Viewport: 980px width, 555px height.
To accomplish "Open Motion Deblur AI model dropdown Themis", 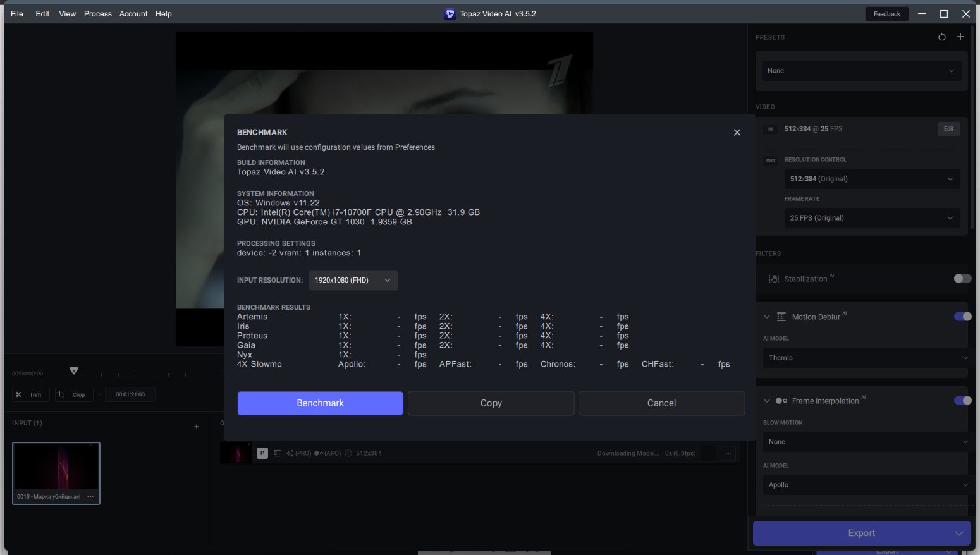I will [x=866, y=358].
